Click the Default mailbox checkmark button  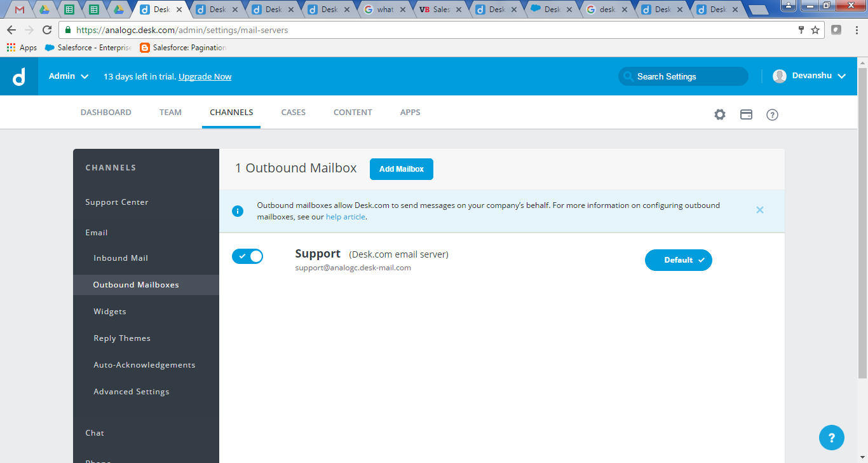point(678,260)
